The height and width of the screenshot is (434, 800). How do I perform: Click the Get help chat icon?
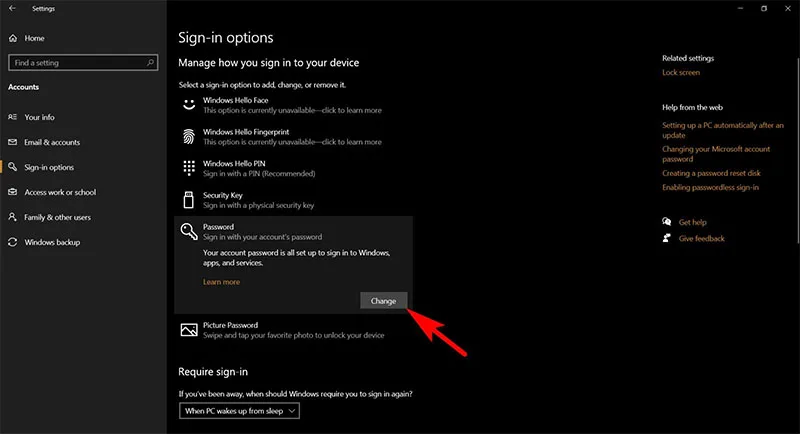(666, 221)
